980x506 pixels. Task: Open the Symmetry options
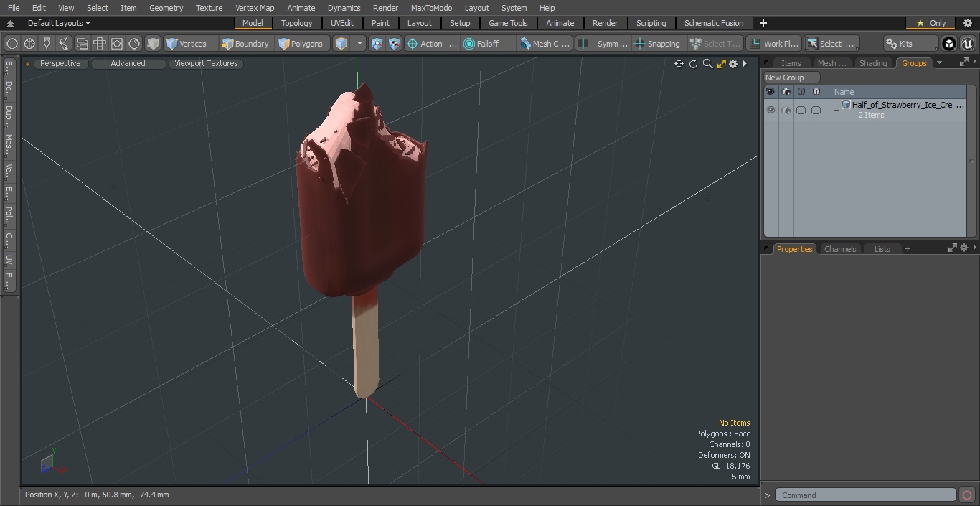[x=604, y=44]
